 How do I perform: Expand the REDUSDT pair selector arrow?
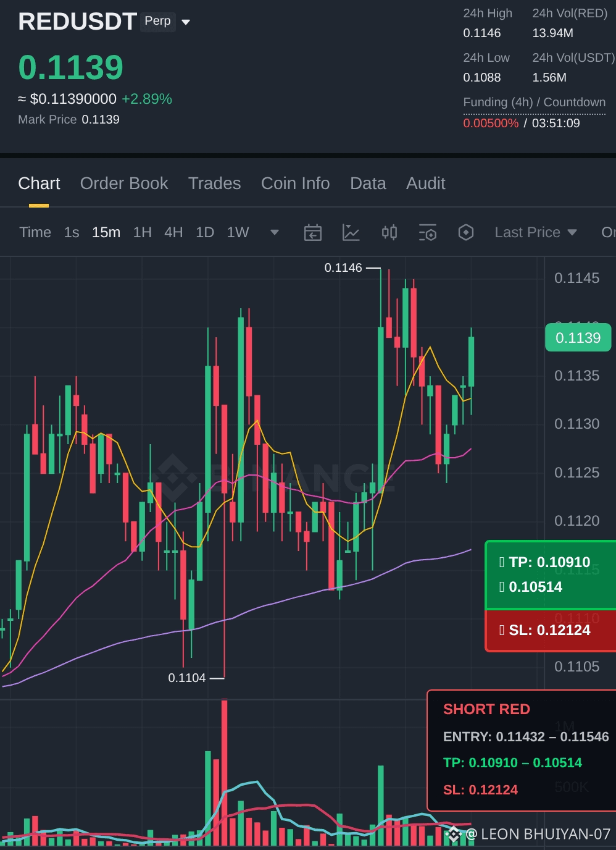click(x=186, y=22)
